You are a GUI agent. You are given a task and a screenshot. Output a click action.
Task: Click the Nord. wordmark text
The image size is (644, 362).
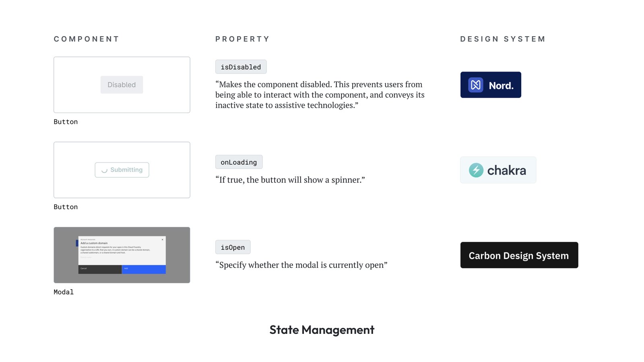(x=501, y=86)
